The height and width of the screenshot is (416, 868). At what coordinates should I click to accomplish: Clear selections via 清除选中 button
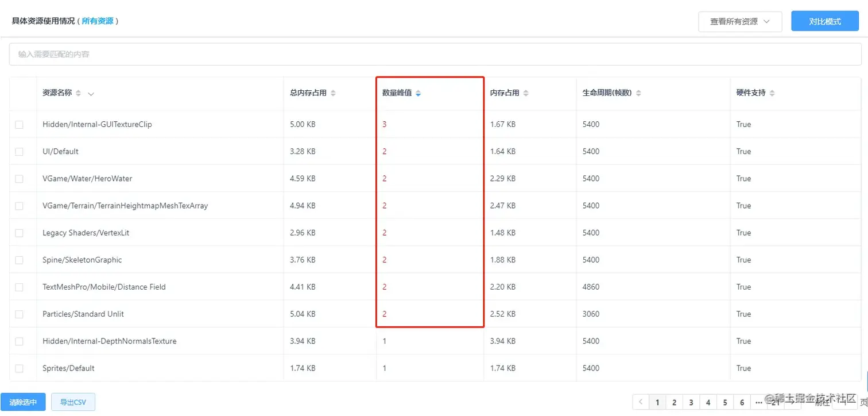23,402
